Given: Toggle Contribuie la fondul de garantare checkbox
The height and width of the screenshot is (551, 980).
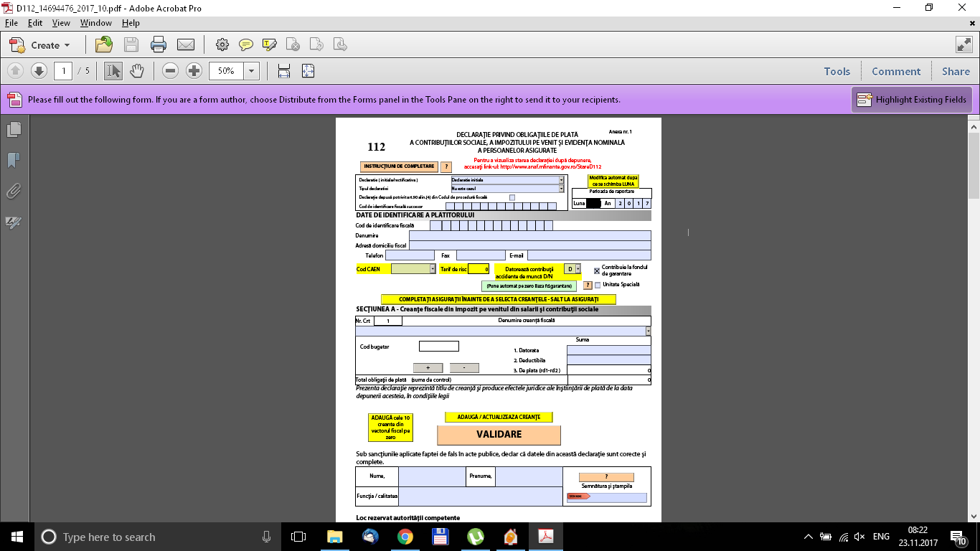Looking at the screenshot, I should (x=597, y=271).
